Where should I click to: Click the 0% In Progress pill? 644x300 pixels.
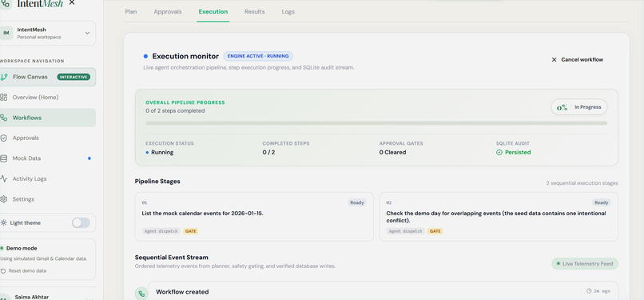coord(579,107)
